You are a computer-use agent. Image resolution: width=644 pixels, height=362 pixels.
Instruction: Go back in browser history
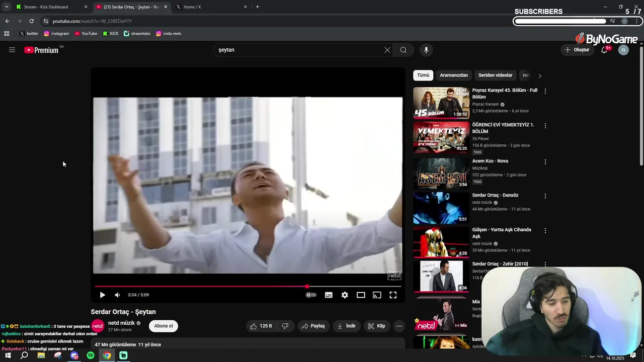[x=7, y=21]
